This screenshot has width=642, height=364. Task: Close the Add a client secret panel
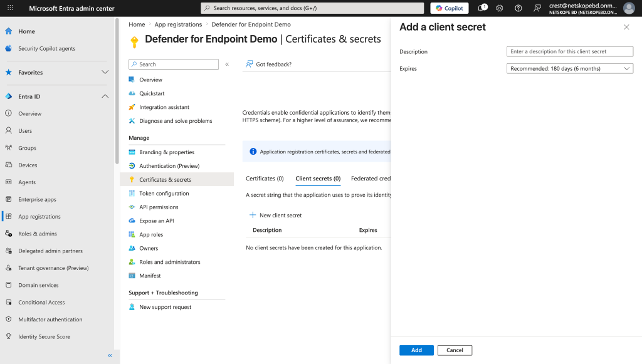(x=626, y=27)
